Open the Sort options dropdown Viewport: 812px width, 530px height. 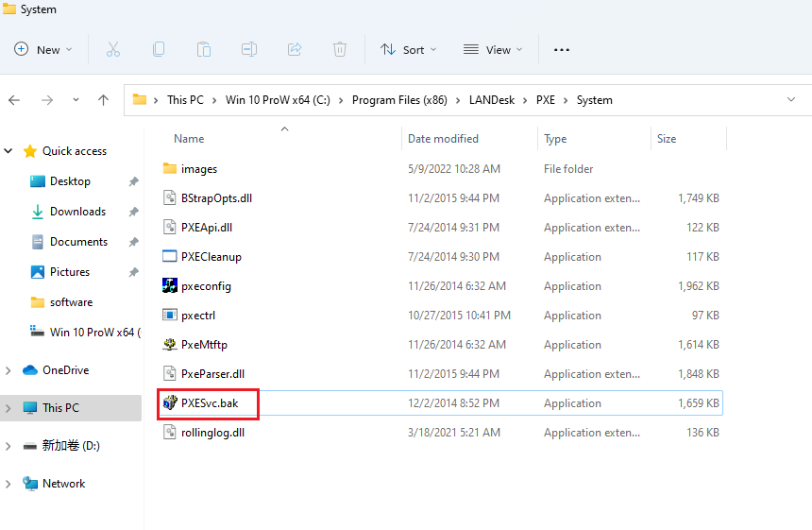pos(409,50)
